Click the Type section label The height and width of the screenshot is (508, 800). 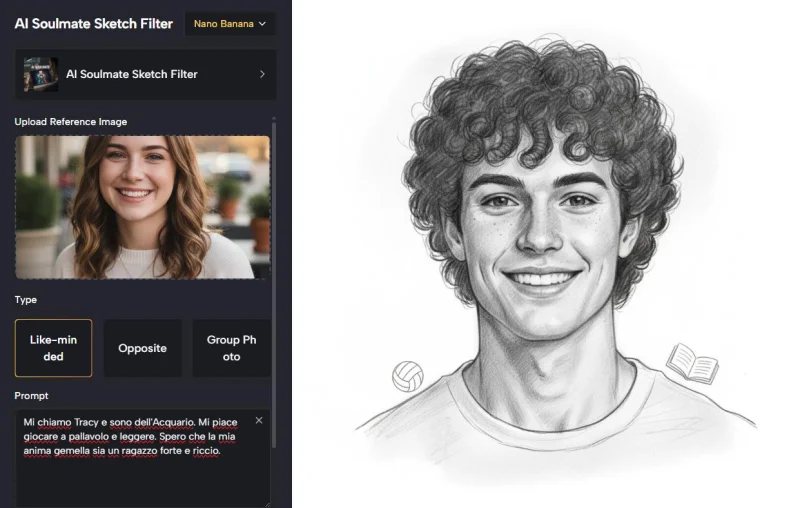click(26, 300)
